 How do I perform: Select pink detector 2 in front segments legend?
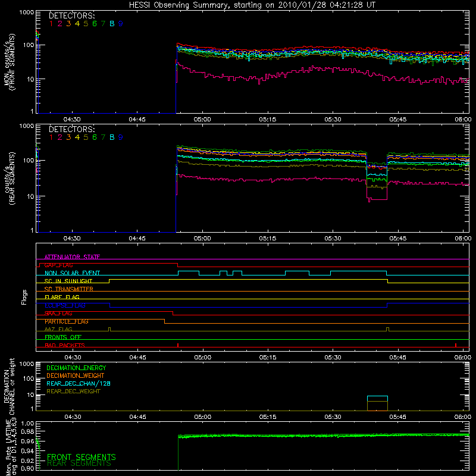pyautogui.click(x=60, y=24)
